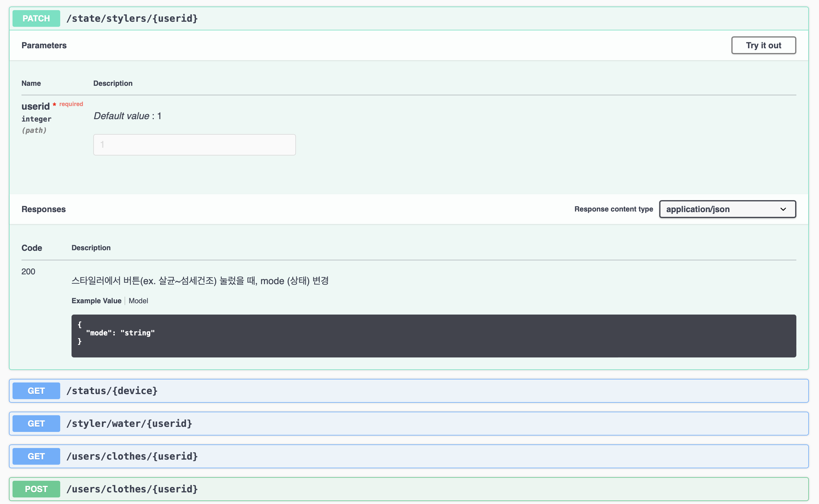Click the GET badge on /users/clothes/{userid}
This screenshot has height=504, width=819.
point(36,456)
